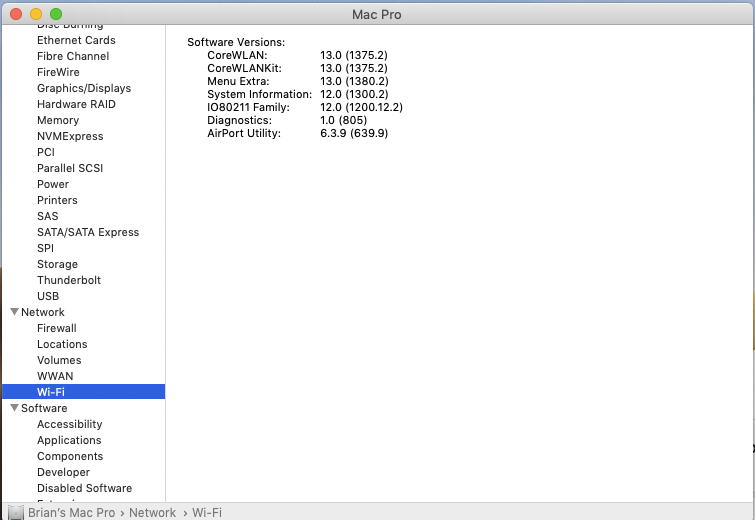Click IO80211 Family value 12.0 (1200.12.2)
This screenshot has height=520, width=755.
[x=361, y=107]
